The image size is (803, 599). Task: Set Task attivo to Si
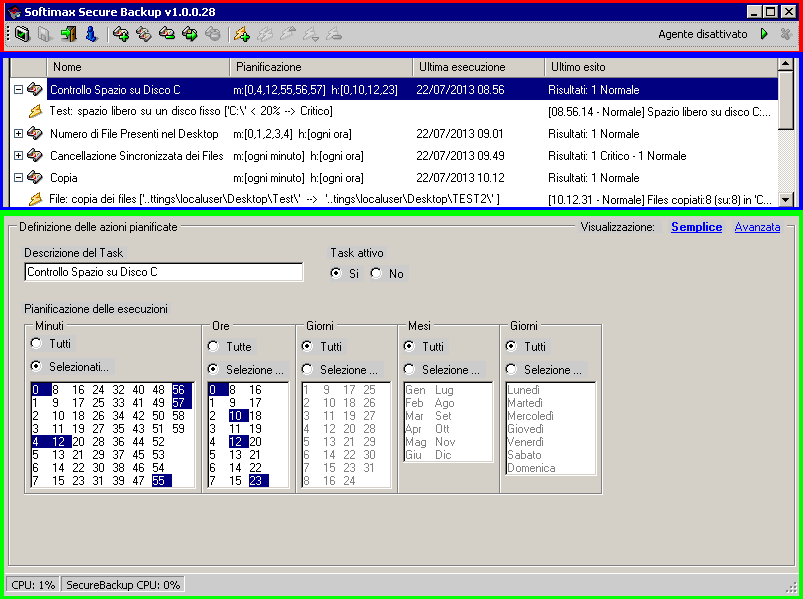click(336, 273)
